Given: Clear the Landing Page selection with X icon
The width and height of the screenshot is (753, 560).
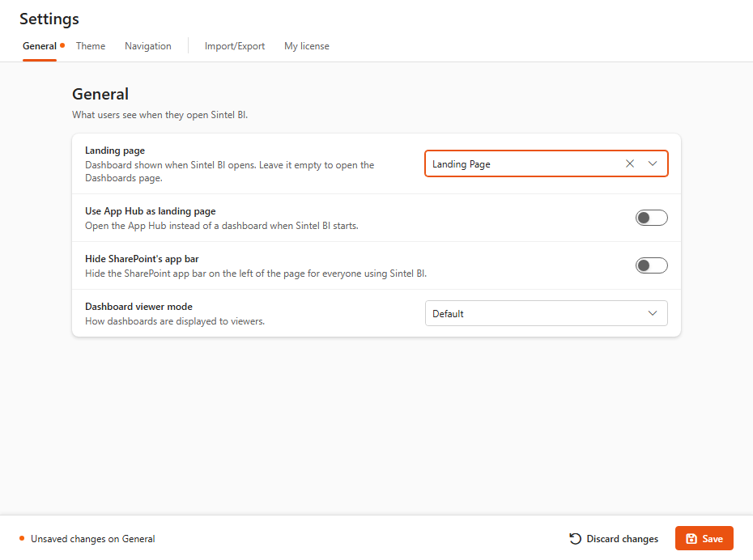Looking at the screenshot, I should click(630, 163).
